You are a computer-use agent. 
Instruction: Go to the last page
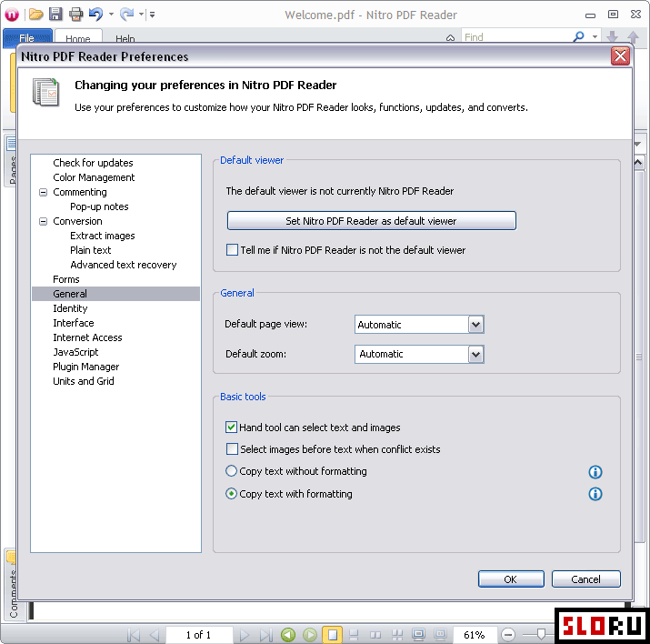tap(265, 635)
